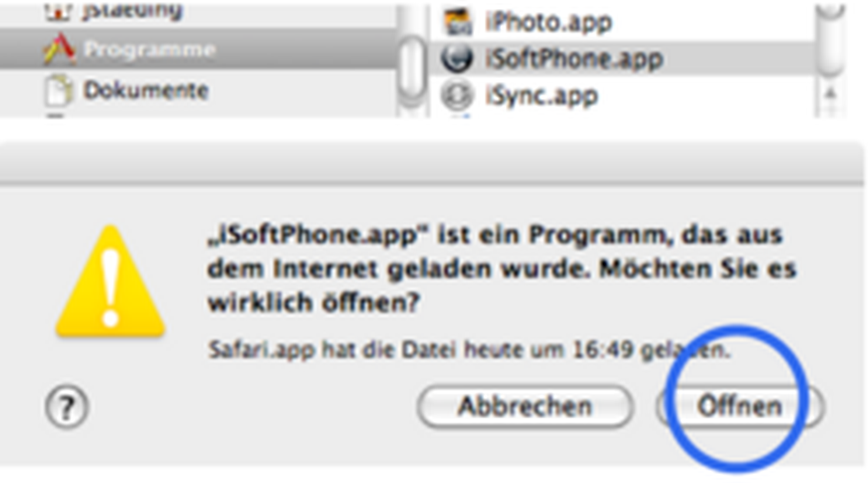Click the file list scroll up arrow

[830, 93]
